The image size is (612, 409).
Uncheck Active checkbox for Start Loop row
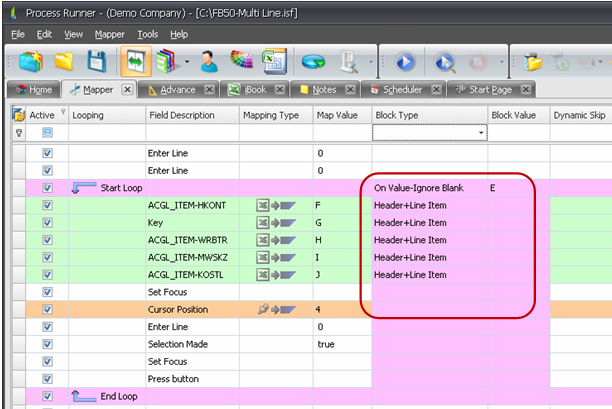[x=47, y=188]
